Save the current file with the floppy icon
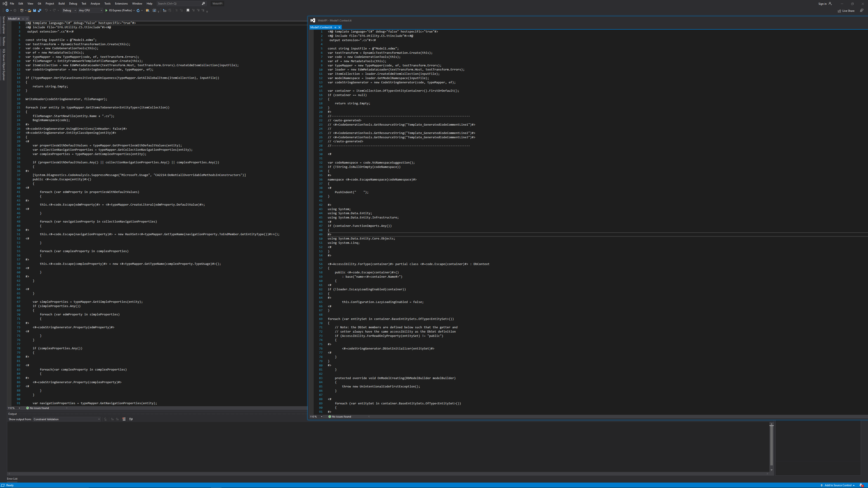Screen dimensions: 868x488 point(34,10)
